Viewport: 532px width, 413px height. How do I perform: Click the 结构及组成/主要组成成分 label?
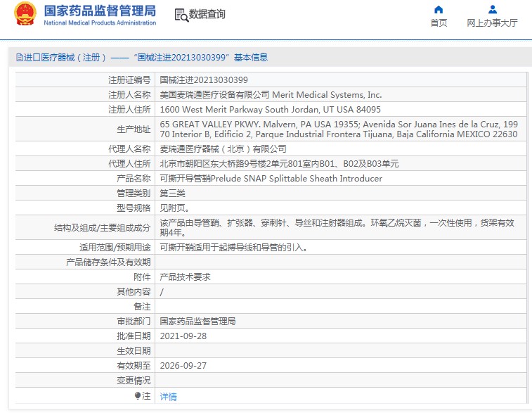[x=102, y=227]
